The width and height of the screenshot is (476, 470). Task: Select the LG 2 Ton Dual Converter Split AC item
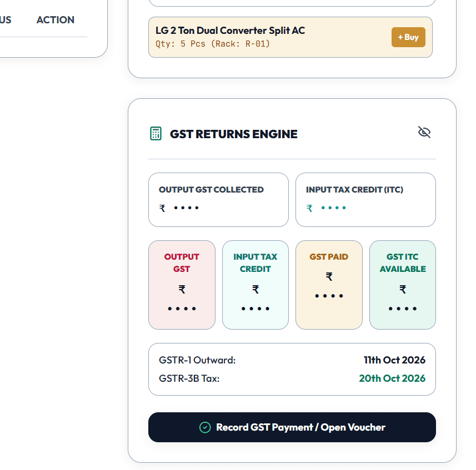(x=290, y=37)
